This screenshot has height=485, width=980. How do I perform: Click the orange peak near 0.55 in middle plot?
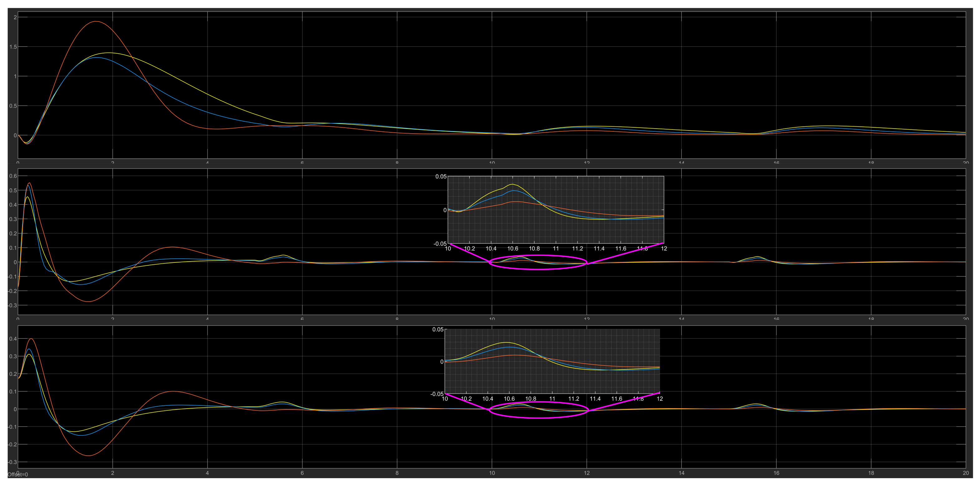click(29, 183)
